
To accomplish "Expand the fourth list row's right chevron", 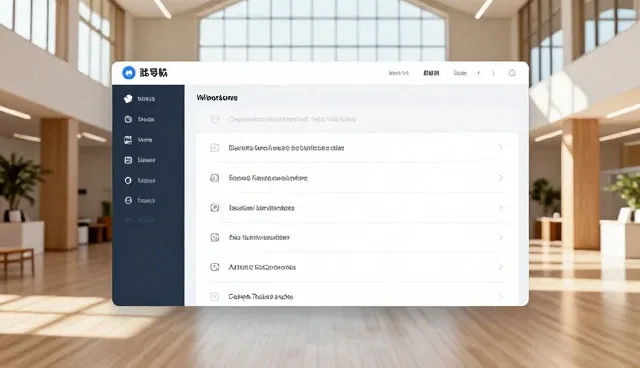I will click(x=500, y=208).
